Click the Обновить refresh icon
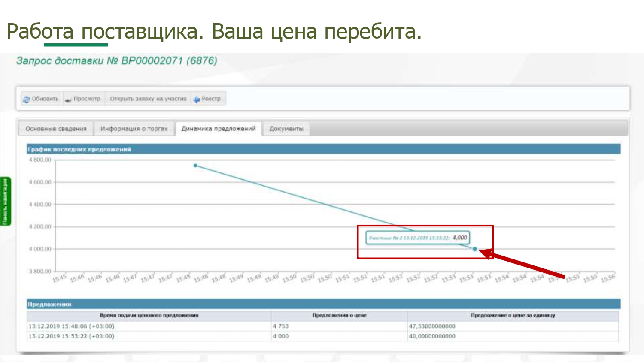 pyautogui.click(x=27, y=99)
